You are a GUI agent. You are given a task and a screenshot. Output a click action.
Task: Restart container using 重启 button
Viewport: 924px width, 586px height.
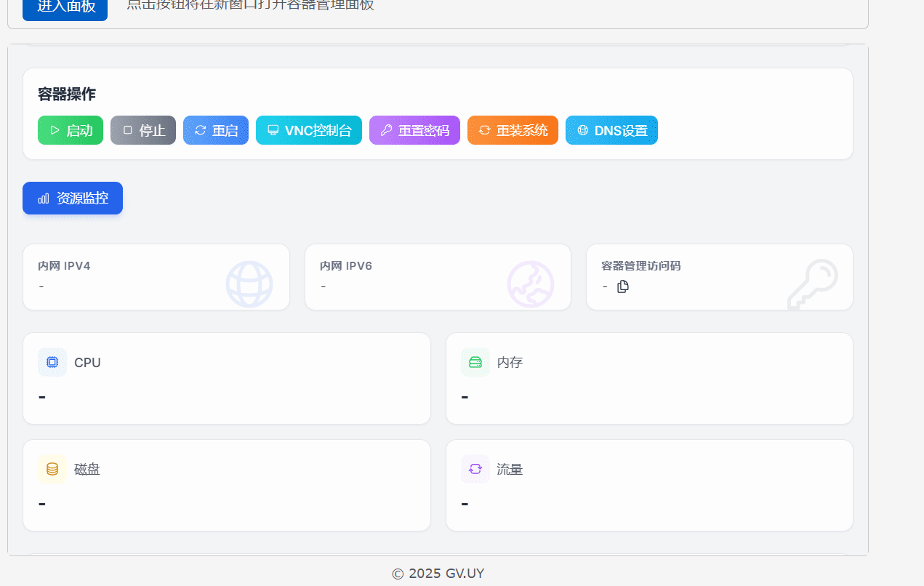pos(216,130)
